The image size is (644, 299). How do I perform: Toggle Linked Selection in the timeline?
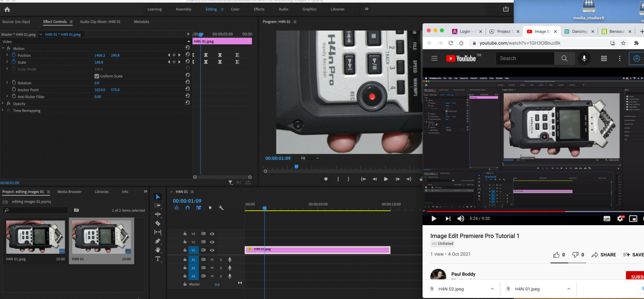click(199, 208)
